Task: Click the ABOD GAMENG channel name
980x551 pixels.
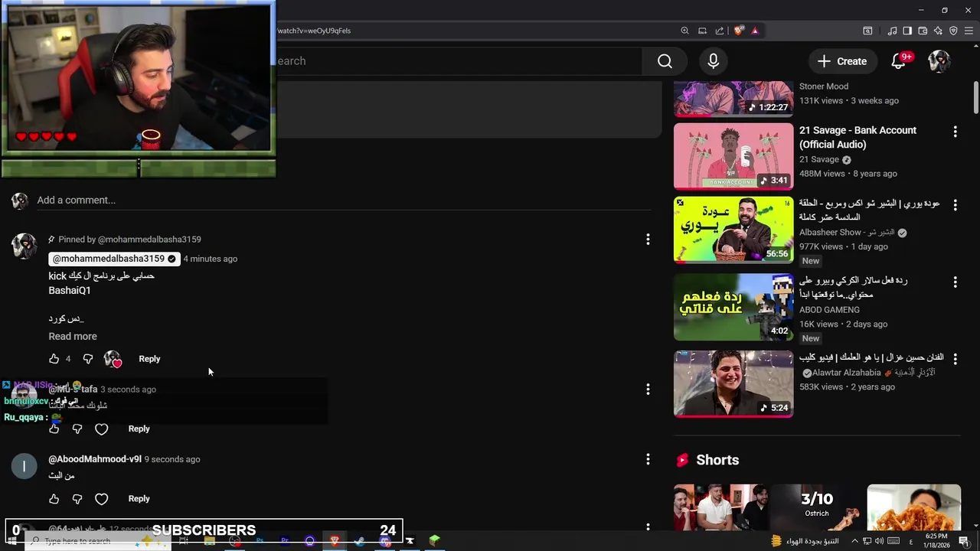Action: click(829, 310)
